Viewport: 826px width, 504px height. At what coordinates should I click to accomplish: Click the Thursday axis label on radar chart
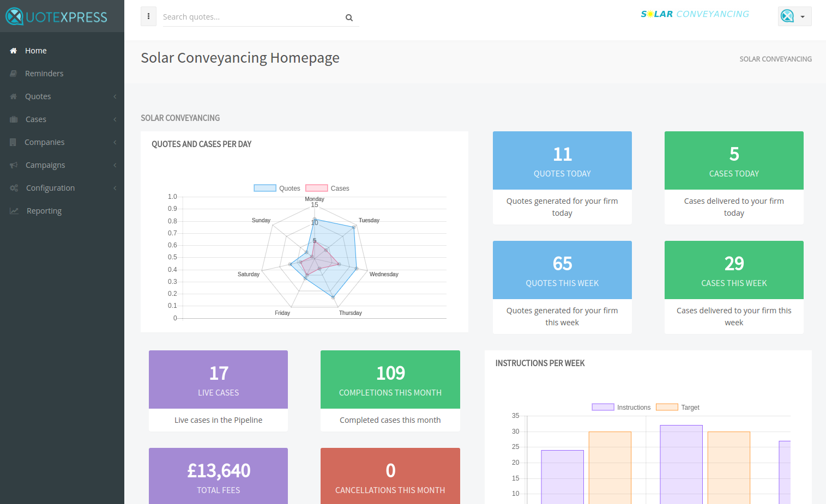[x=351, y=313]
